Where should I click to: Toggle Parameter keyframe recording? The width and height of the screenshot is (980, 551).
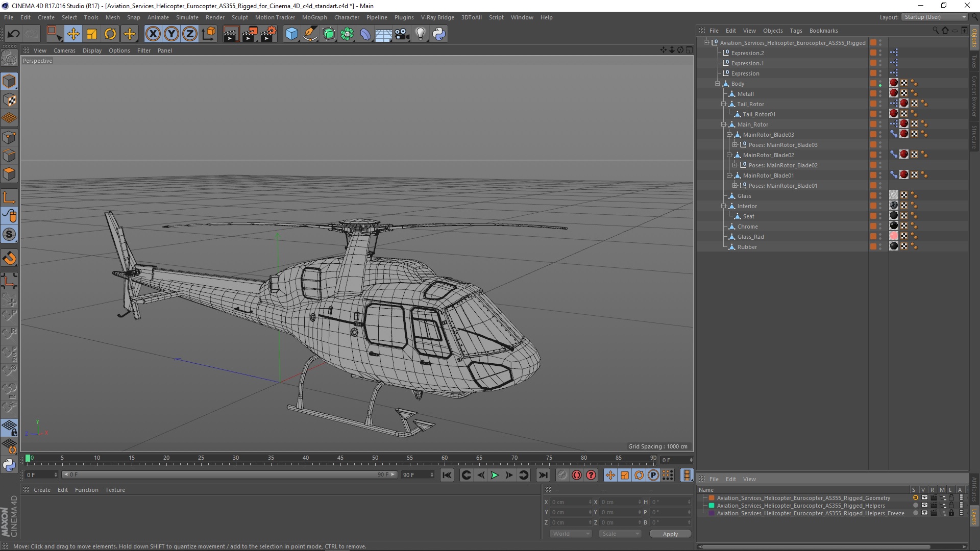coord(653,475)
